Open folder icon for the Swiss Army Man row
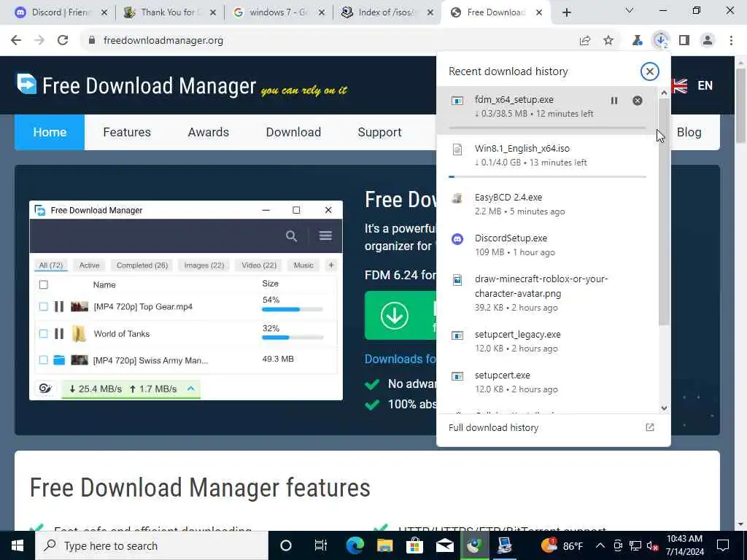 pyautogui.click(x=59, y=360)
